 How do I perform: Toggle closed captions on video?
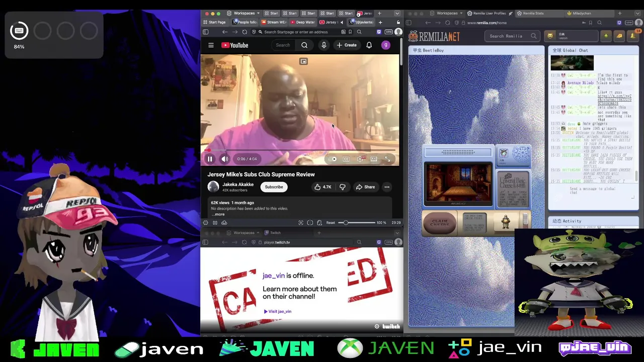(x=346, y=159)
